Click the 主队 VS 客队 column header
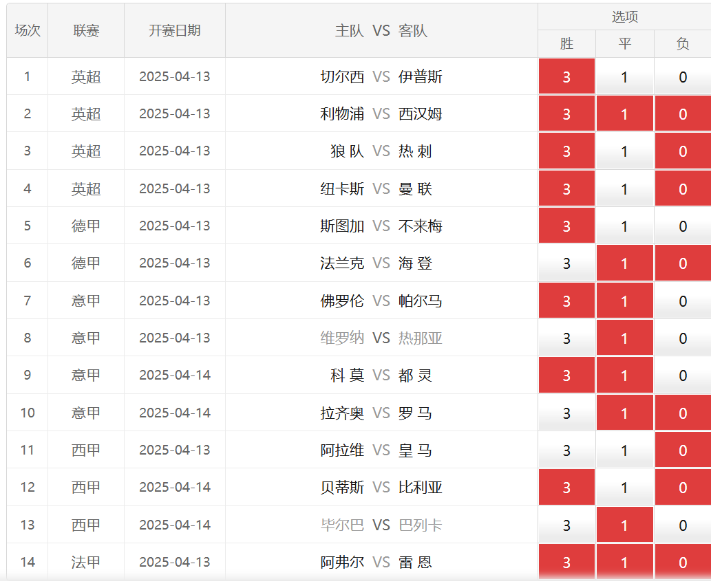711x588 pixels. tap(381, 30)
